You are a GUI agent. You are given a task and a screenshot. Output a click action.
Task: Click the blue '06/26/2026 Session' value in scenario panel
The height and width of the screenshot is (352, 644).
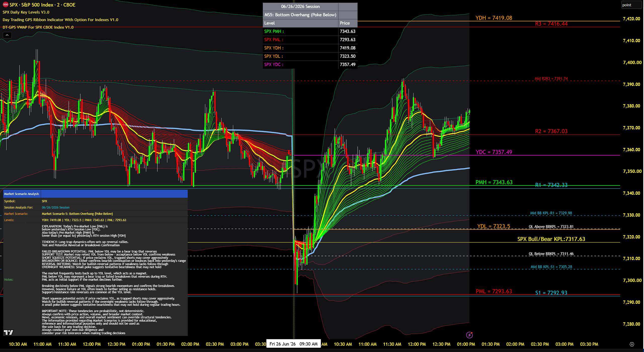(56, 208)
